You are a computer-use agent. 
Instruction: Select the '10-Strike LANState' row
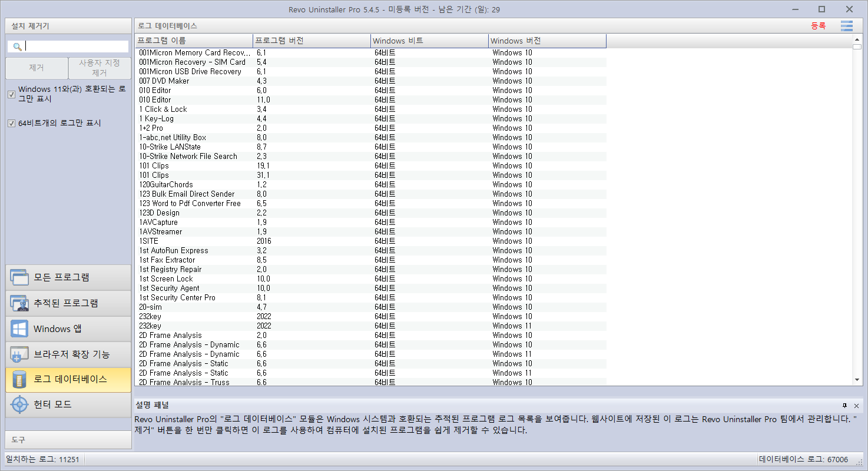(370, 147)
